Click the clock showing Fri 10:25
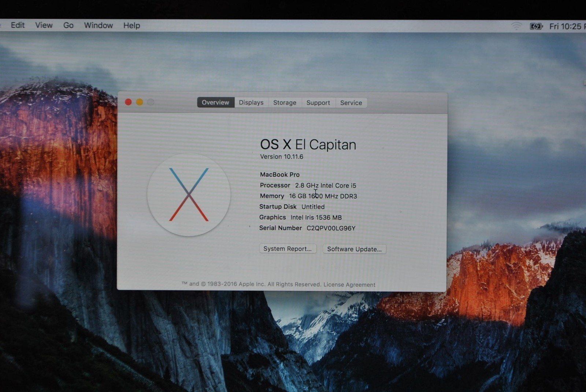Image resolution: width=586 pixels, height=392 pixels. 567,26
